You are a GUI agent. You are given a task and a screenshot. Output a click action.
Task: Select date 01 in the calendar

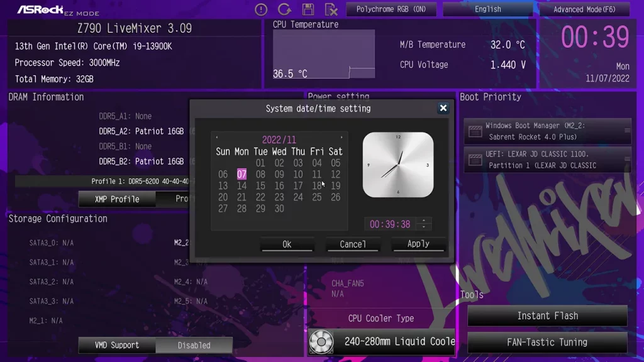click(260, 163)
